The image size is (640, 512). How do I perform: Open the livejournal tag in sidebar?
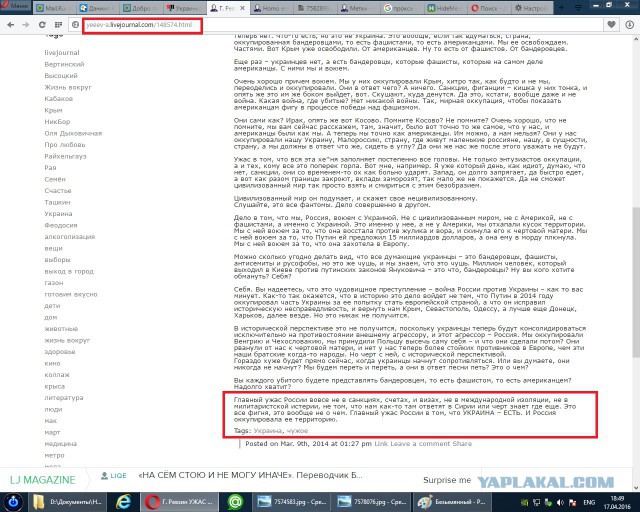[62, 53]
